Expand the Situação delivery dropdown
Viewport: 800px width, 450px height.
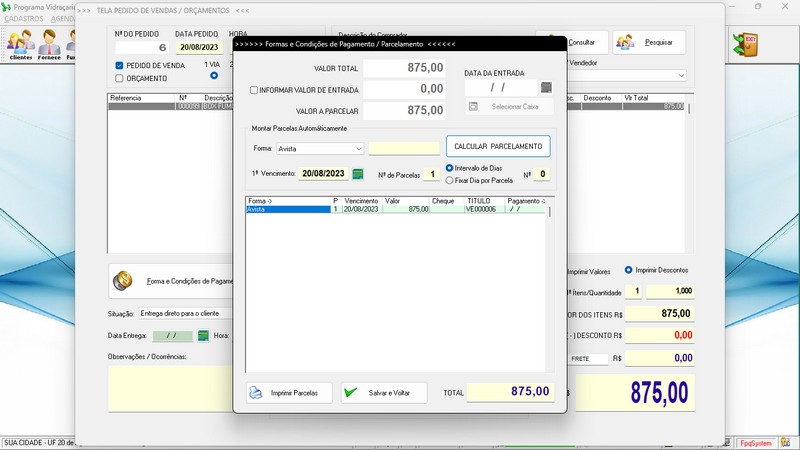click(226, 313)
